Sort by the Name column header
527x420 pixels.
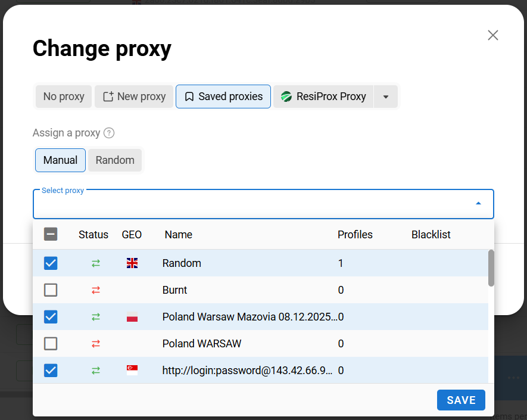tap(179, 234)
